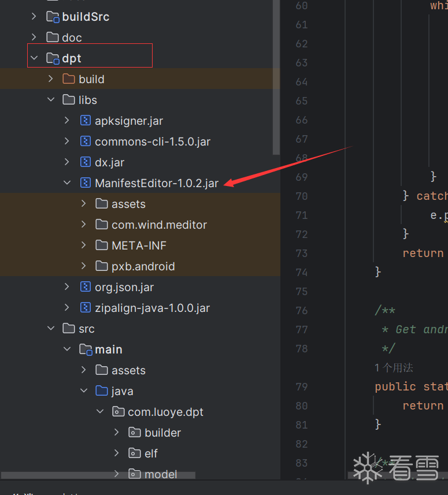
Task: Select the META-INF folder
Action: 139,245
